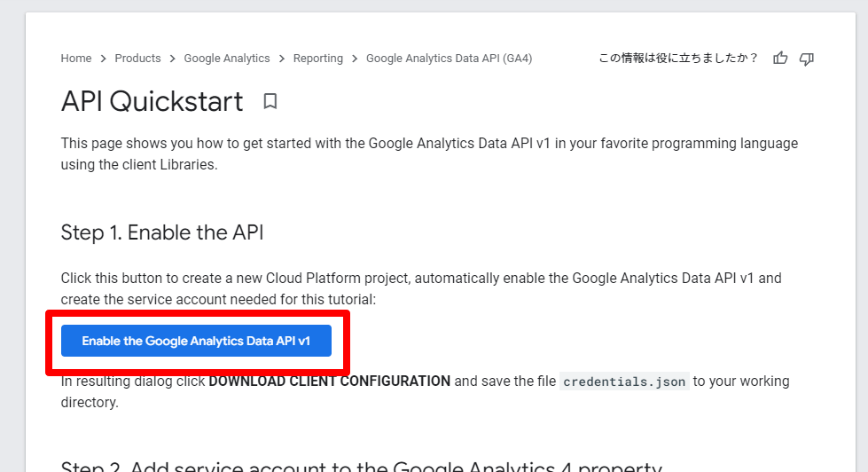Click the chevron after Products breadcrumb
868x472 pixels.
pos(173,59)
